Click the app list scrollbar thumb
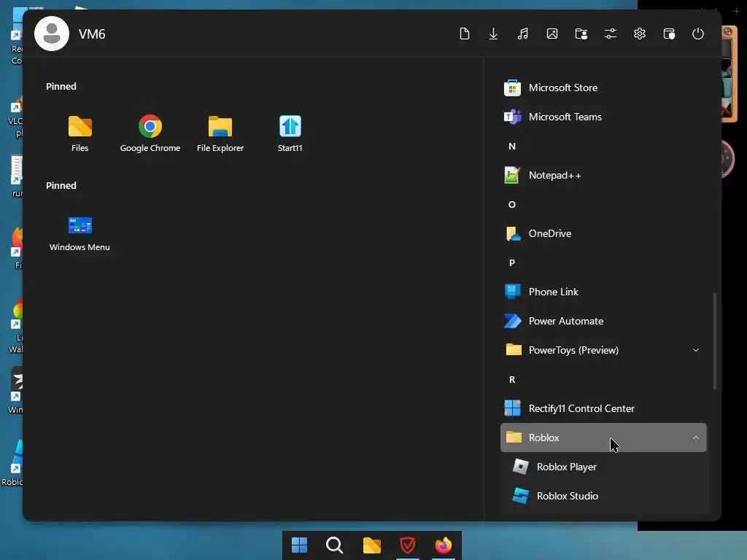This screenshot has height=560, width=747. point(715,341)
